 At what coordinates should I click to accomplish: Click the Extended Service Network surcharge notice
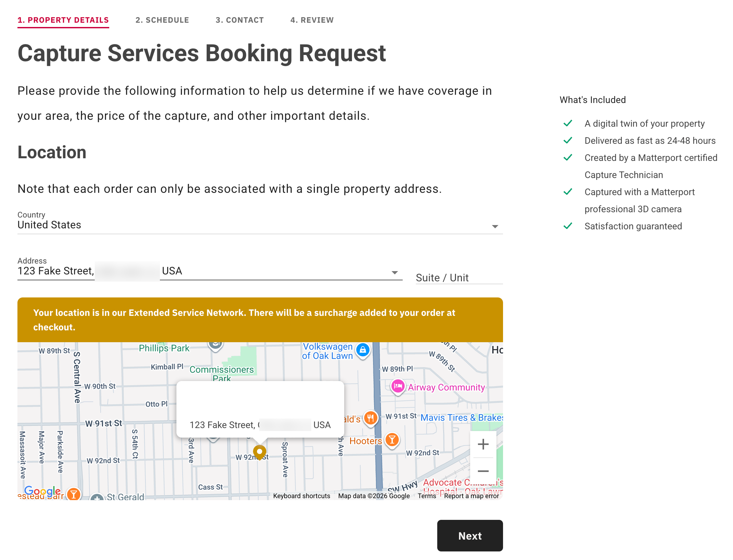click(x=260, y=320)
